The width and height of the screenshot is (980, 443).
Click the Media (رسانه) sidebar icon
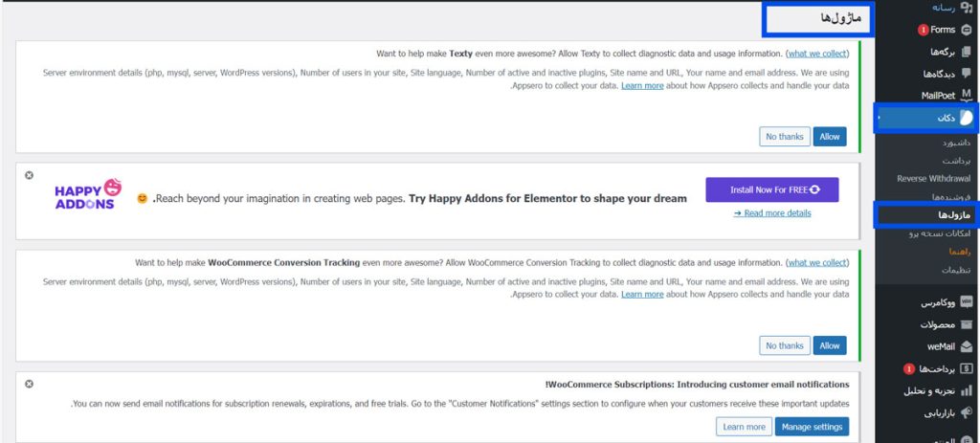[966, 7]
